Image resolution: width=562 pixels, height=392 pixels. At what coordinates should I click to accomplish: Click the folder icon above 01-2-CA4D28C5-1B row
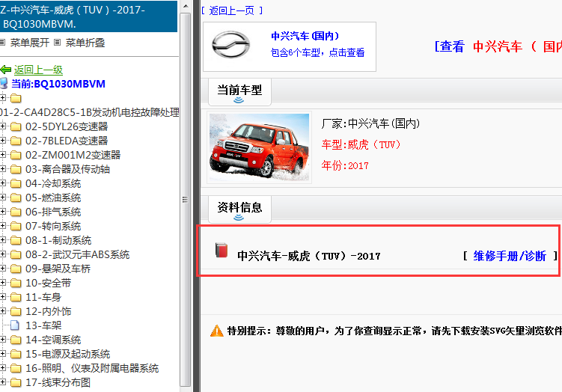coord(16,98)
